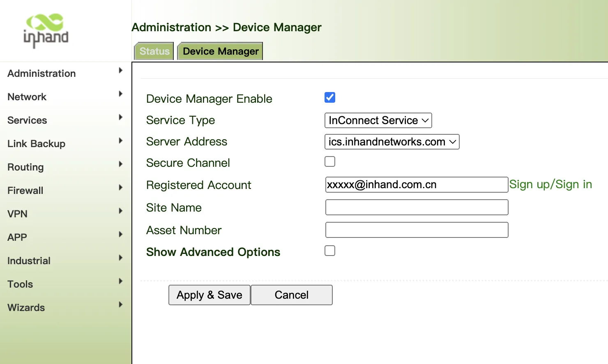
Task: Open the Sign up/Sign in link
Action: tap(550, 184)
